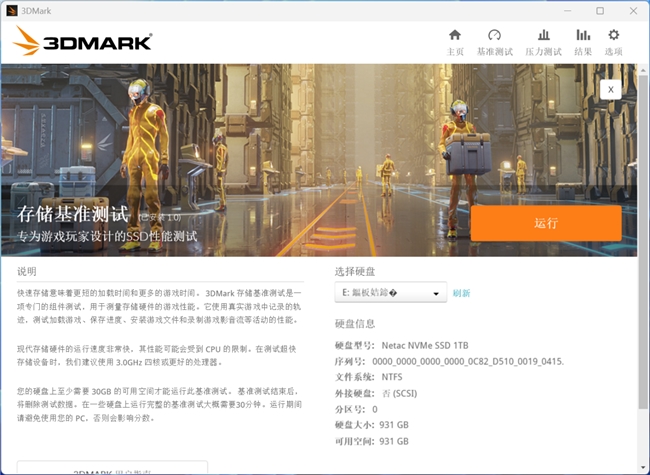Click the 硬盘大小 value 931 GB
The image size is (650, 475).
click(x=394, y=425)
